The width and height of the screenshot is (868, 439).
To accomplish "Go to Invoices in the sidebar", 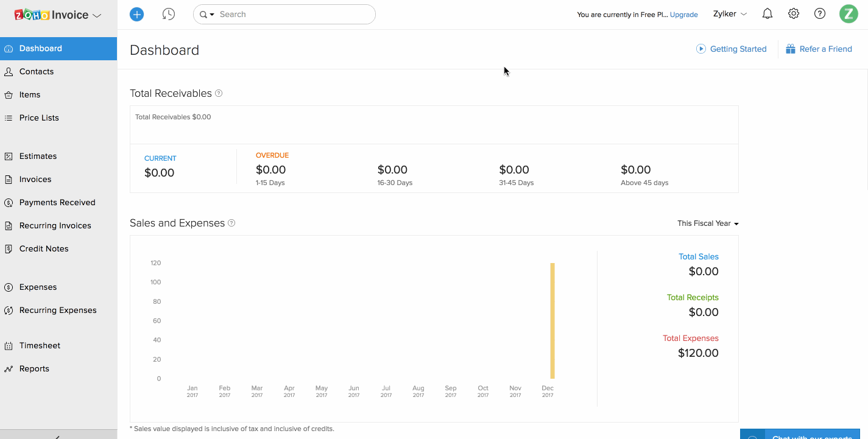I will [x=35, y=180].
